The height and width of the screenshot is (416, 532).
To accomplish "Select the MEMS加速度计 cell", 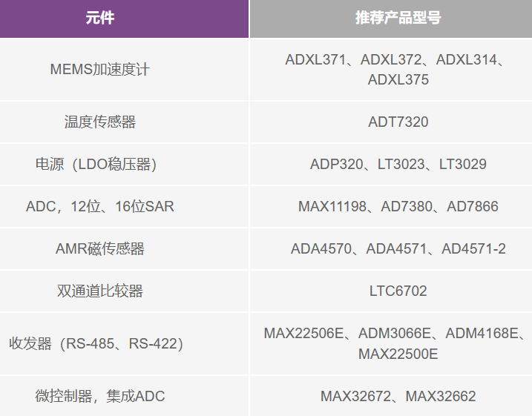I will (x=124, y=70).
